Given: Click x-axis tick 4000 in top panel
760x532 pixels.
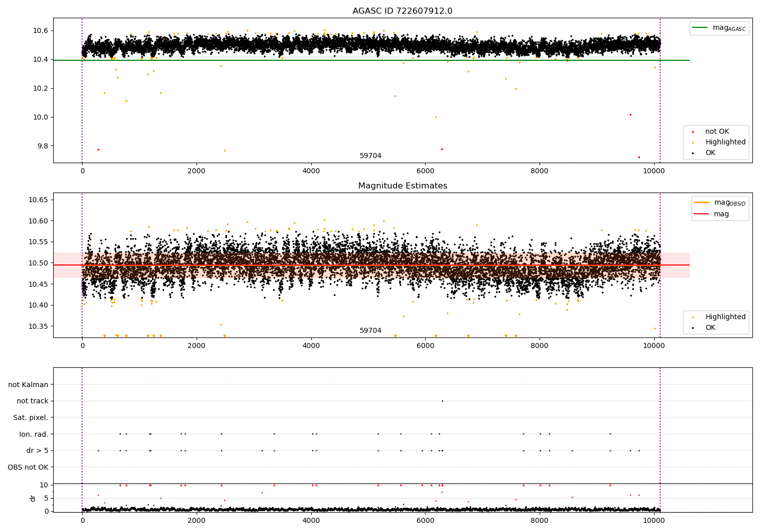Looking at the screenshot, I should point(311,171).
